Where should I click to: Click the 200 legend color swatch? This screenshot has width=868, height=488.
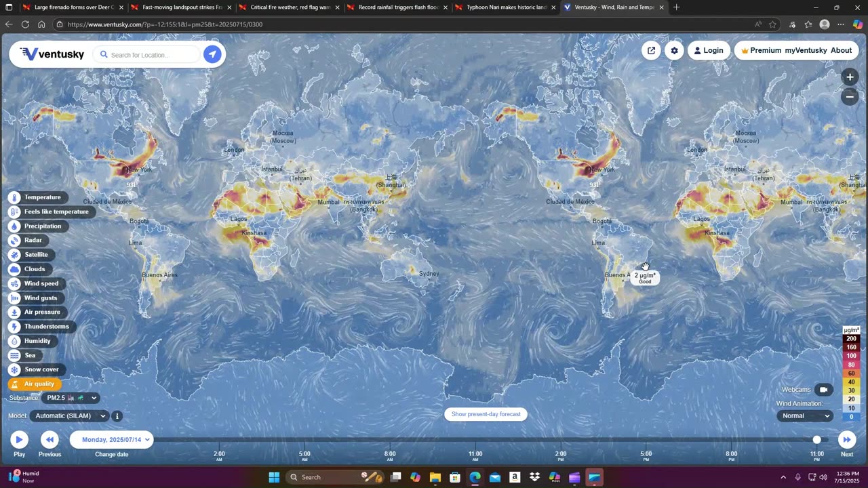pyautogui.click(x=851, y=338)
